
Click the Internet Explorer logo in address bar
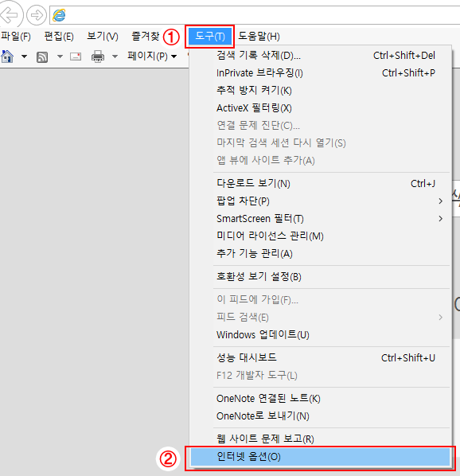point(59,15)
